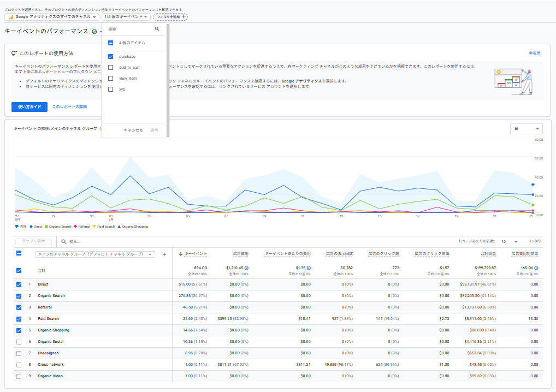556x392 pixels.
Task: Click the 使い方ガイド button
Action: [29, 106]
